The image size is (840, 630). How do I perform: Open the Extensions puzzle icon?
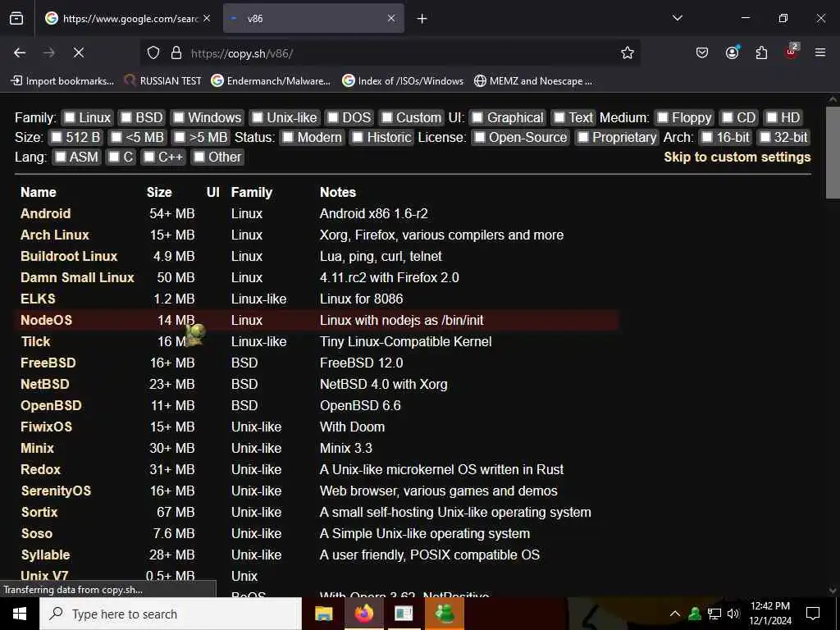tap(761, 52)
